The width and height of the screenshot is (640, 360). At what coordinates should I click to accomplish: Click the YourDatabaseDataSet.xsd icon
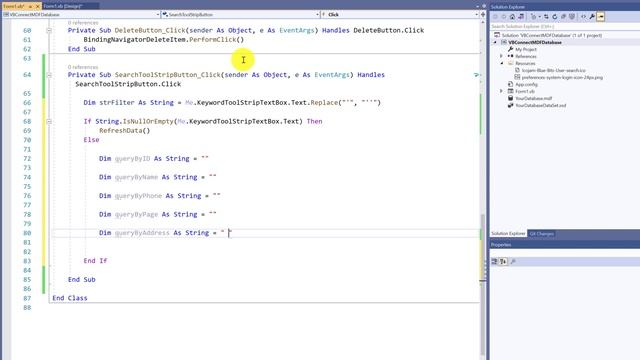pyautogui.click(x=510, y=105)
